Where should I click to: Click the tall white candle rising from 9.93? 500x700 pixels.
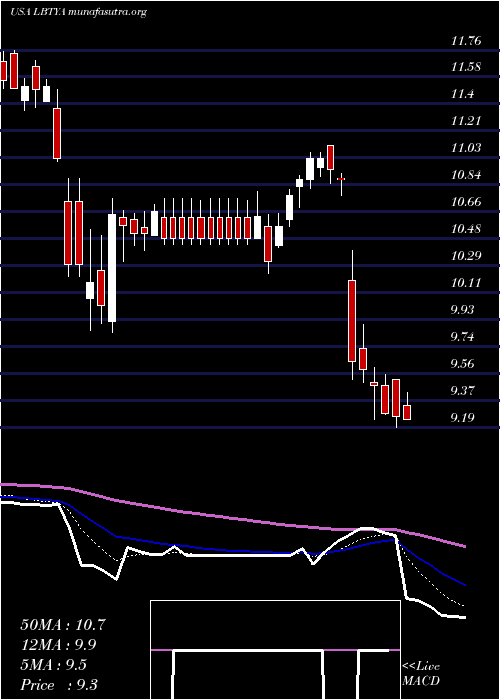coord(112,268)
